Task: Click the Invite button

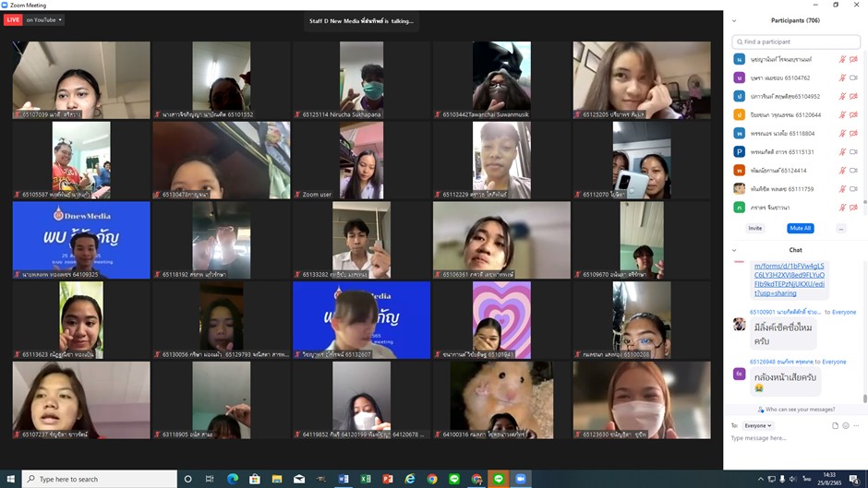Action: [755, 228]
